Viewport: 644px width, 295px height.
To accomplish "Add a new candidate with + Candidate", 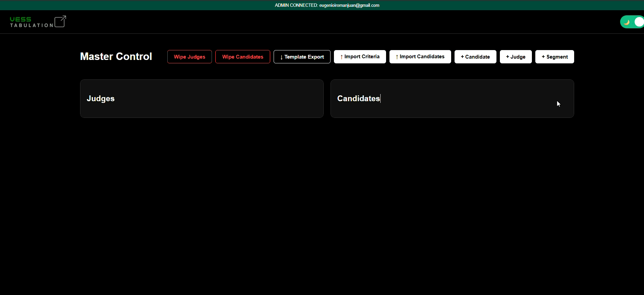I will pos(475,57).
